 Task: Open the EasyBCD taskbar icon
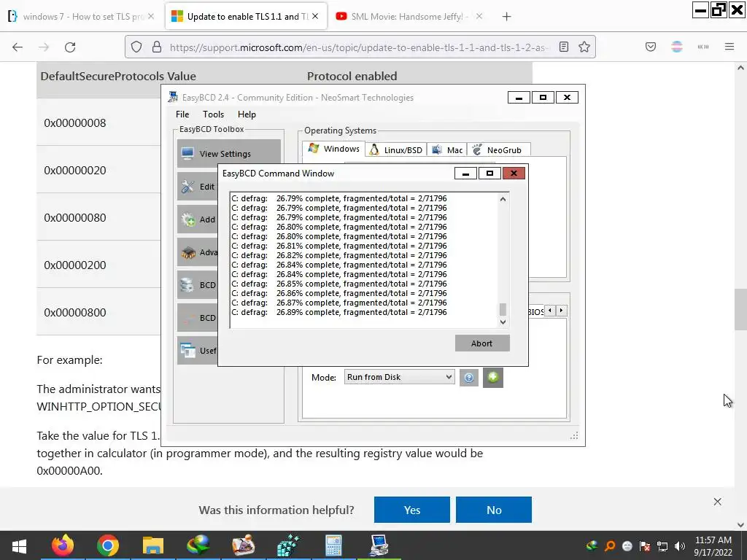pyautogui.click(x=379, y=545)
